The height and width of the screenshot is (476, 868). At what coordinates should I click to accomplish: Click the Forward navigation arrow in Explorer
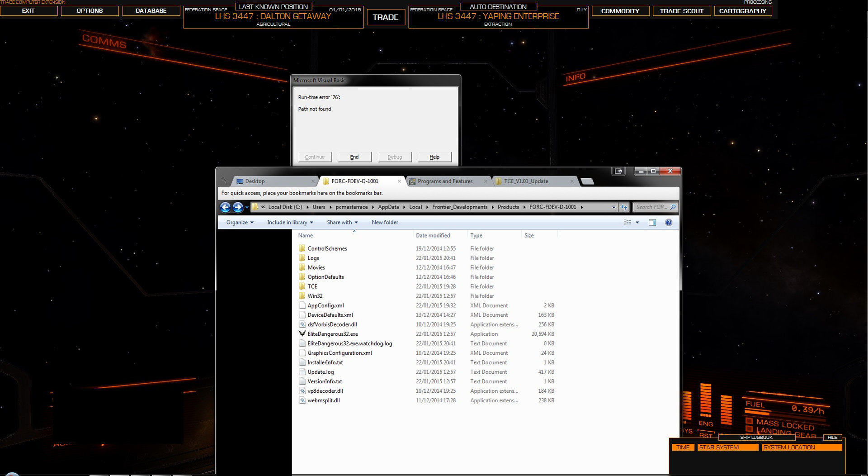238,207
